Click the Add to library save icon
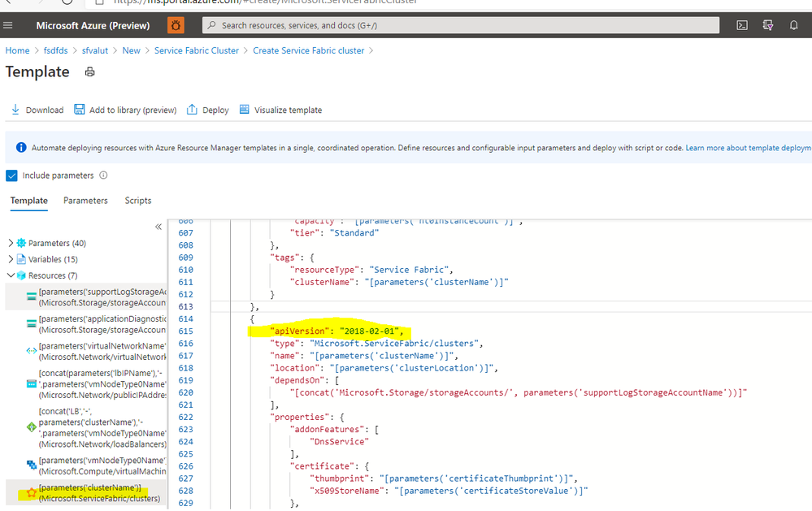The height and width of the screenshot is (511, 812). tap(79, 109)
